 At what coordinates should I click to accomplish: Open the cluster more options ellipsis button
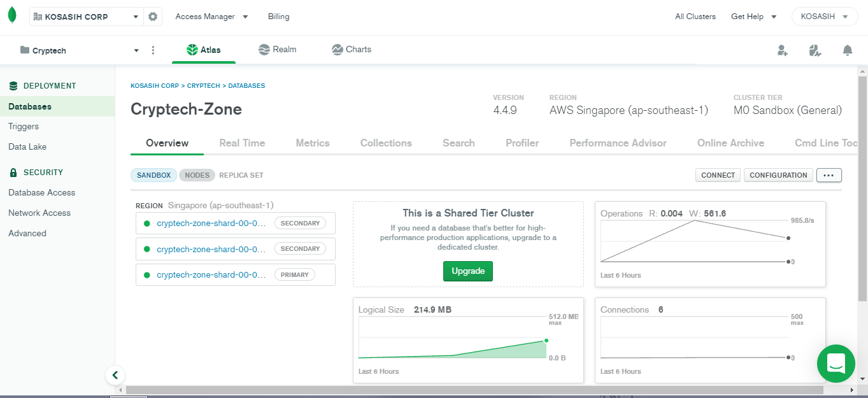829,175
